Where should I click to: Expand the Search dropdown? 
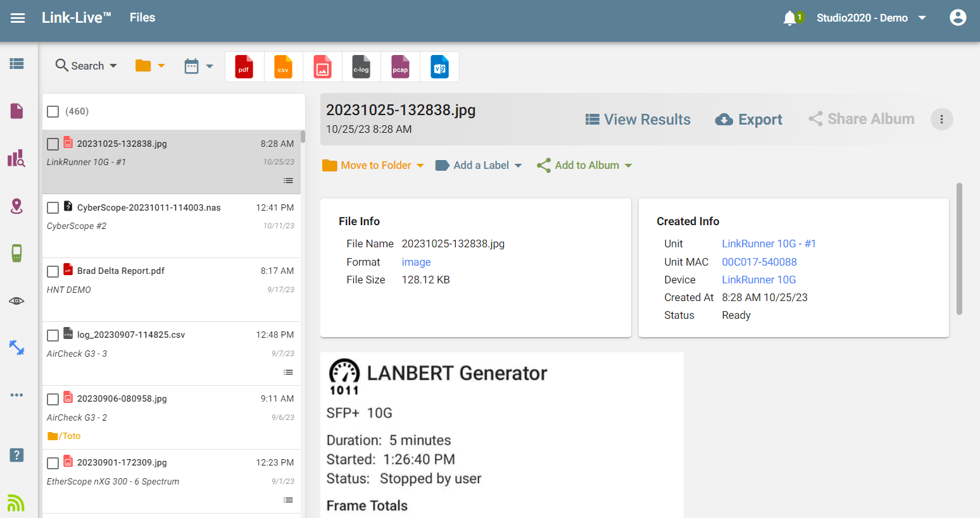pyautogui.click(x=87, y=66)
